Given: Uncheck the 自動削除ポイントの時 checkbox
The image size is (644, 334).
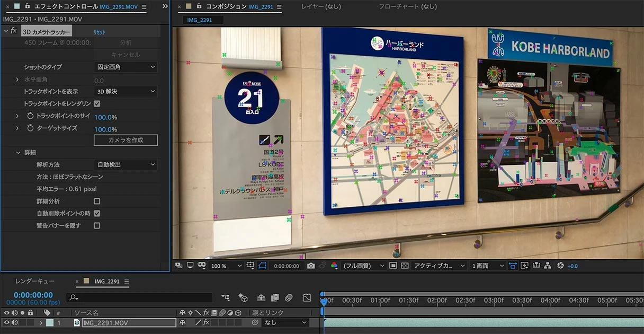Looking at the screenshot, I should click(x=97, y=214).
